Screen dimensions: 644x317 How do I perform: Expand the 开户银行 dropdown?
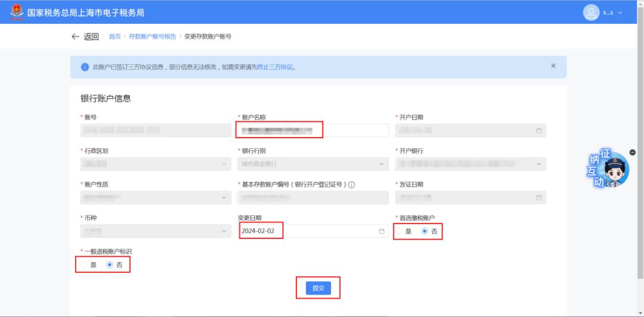tap(470, 164)
